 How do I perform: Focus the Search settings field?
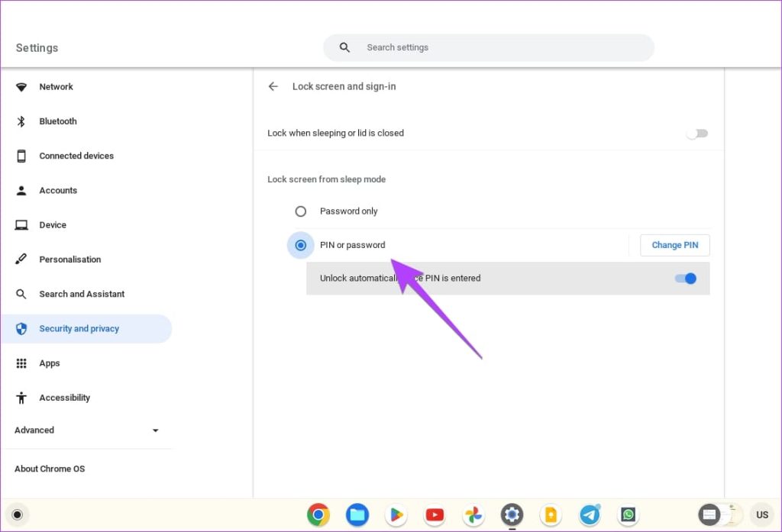click(x=488, y=47)
